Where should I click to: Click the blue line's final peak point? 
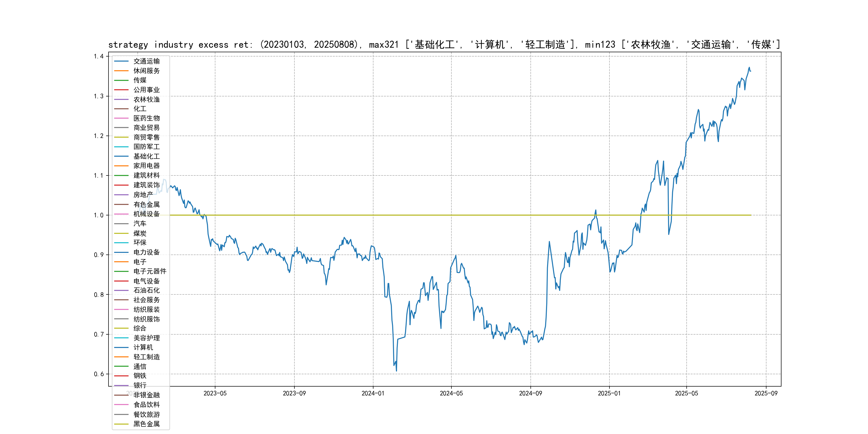point(749,68)
